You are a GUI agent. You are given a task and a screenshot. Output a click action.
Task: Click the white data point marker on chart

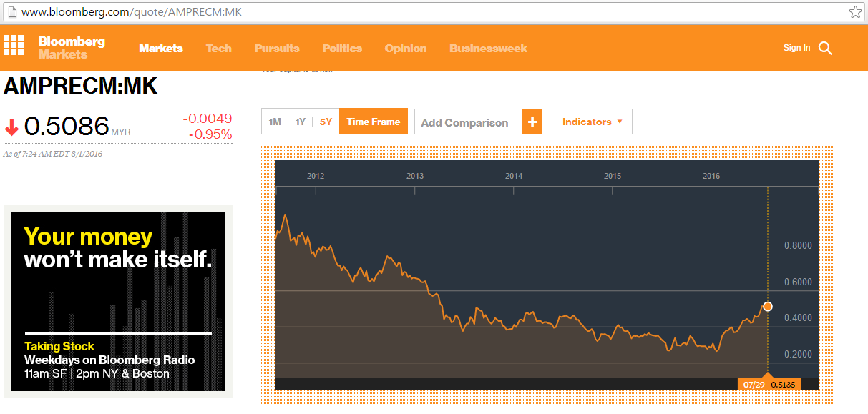pos(768,306)
